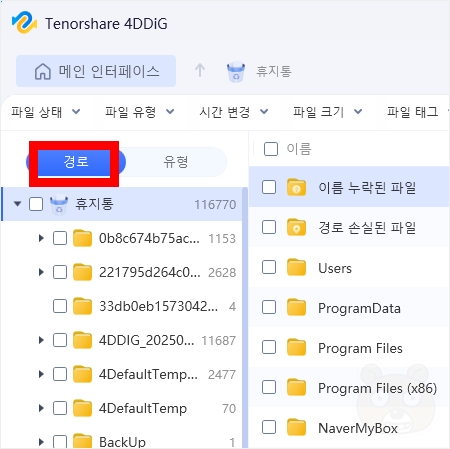Viewport: 450px width, 449px height.
Task: Check the 경로 손실된 파일 checkbox
Action: point(269,227)
